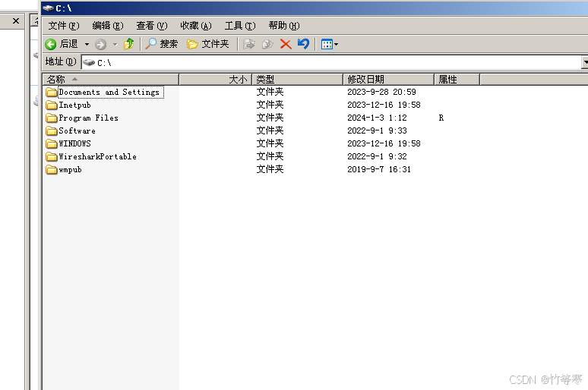588x390 pixels.
Task: Select the Documents and Settings folder
Action: tap(109, 92)
